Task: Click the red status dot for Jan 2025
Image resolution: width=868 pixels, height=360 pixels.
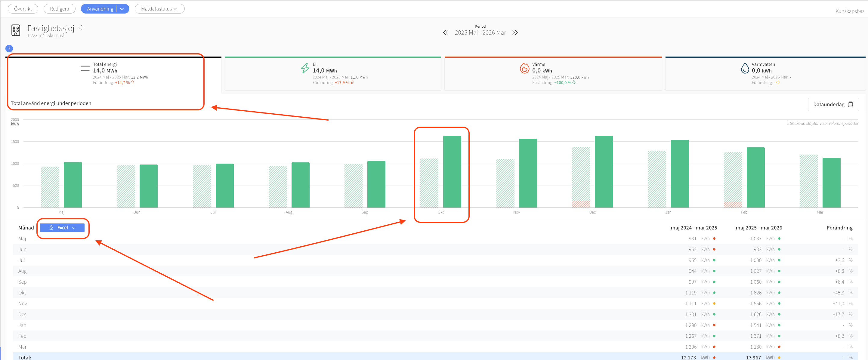Action: (x=714, y=325)
